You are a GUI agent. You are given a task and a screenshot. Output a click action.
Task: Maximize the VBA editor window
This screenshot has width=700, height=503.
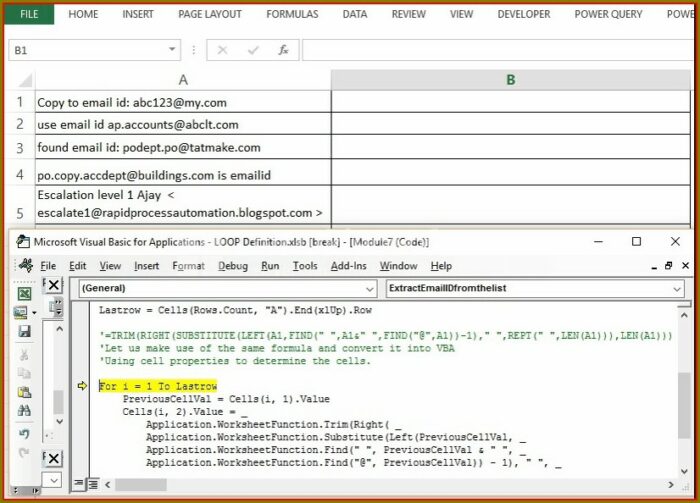coord(637,241)
